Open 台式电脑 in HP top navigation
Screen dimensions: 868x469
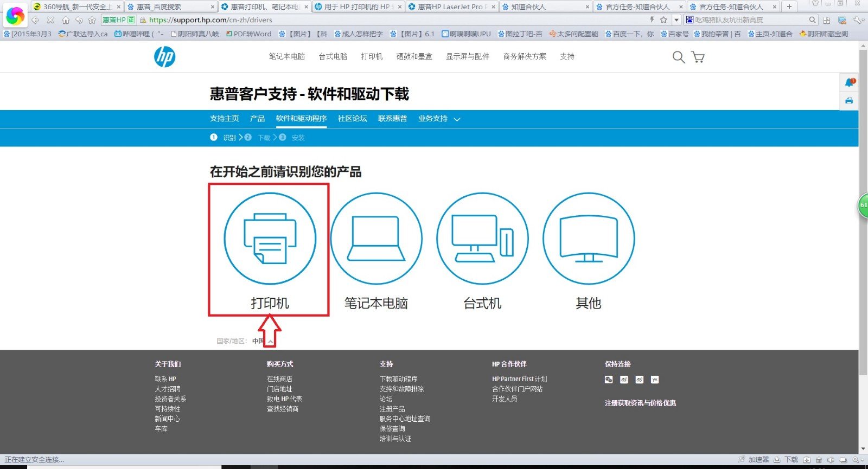click(x=333, y=56)
